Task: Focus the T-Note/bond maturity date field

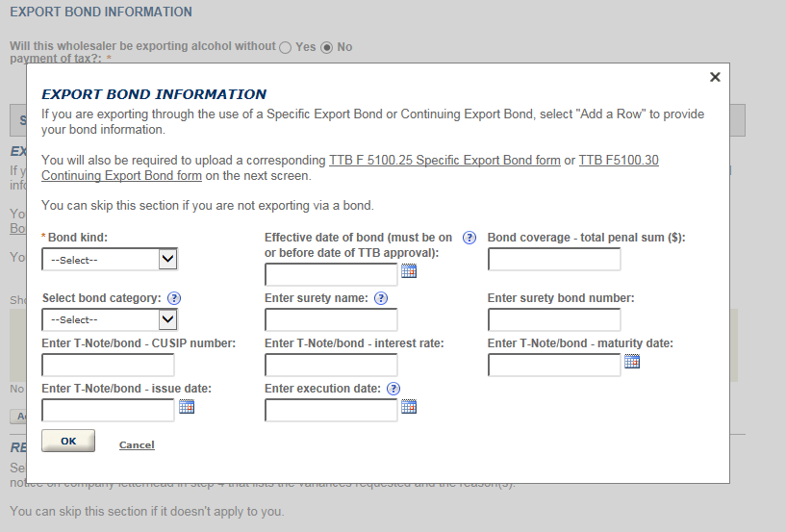Action: pyautogui.click(x=554, y=365)
